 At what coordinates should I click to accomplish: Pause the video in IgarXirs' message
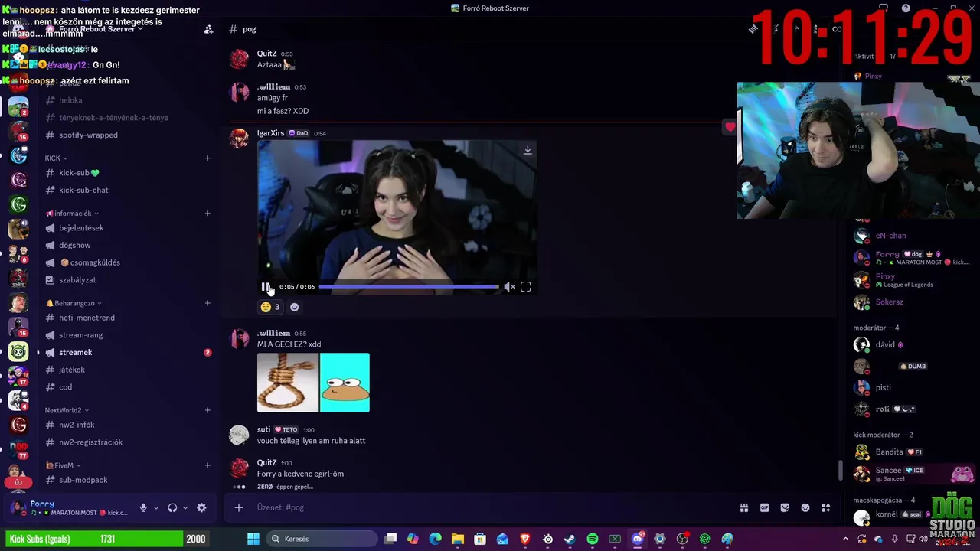[265, 287]
